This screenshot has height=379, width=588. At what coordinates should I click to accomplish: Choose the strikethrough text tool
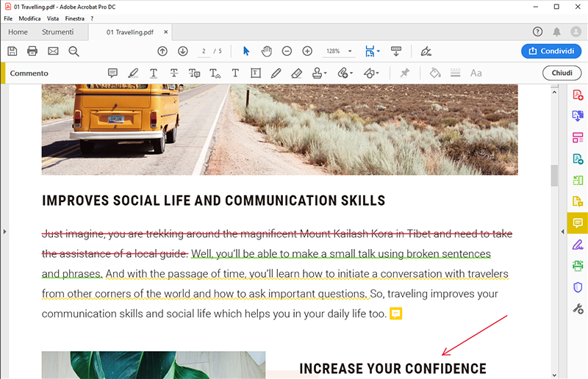coord(174,73)
